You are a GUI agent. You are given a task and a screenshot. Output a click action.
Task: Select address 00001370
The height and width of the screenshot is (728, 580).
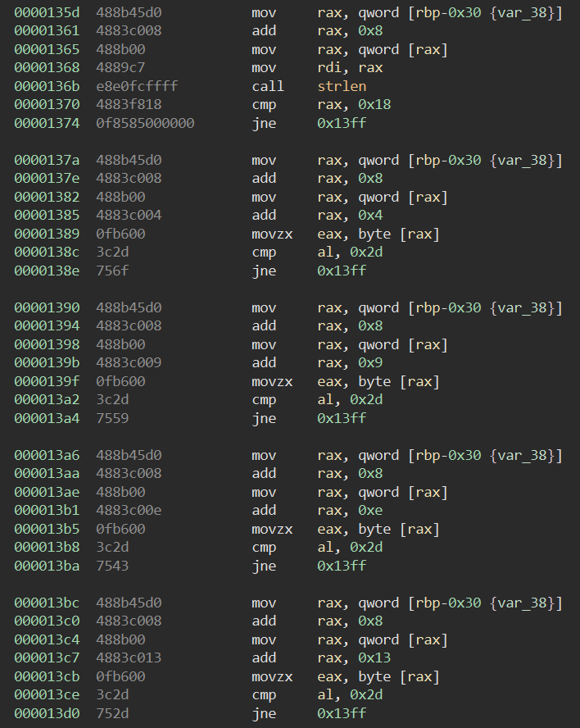[x=47, y=105]
